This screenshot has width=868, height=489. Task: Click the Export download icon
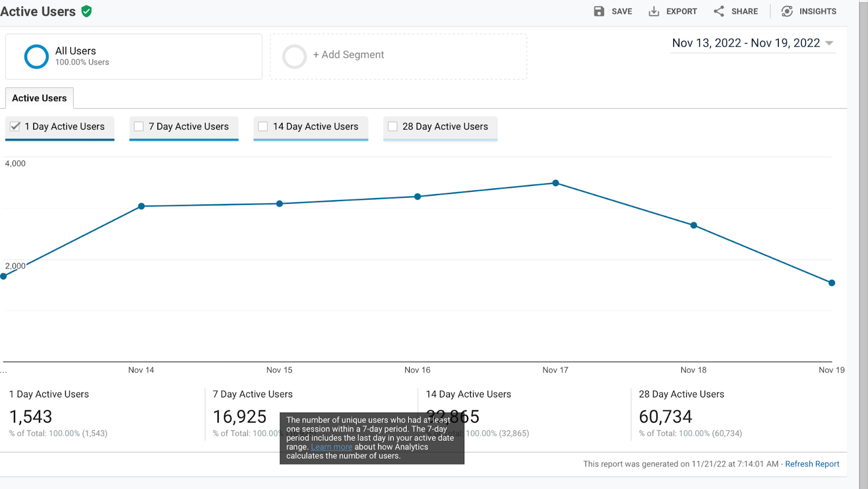[654, 11]
